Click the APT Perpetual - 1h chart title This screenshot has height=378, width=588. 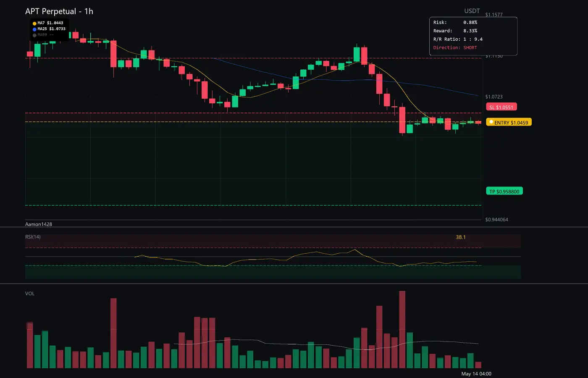point(59,11)
